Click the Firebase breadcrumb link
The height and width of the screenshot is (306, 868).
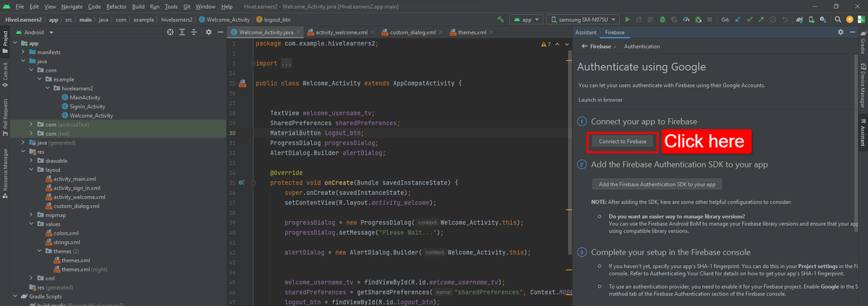(600, 46)
